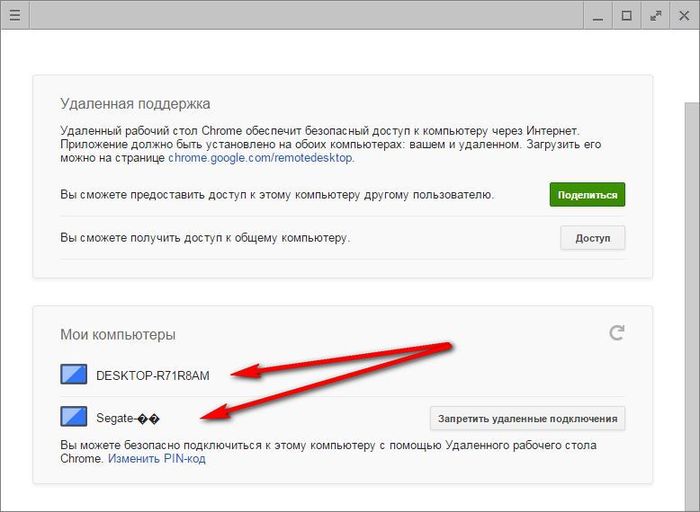
Task: Follow the Изменить PIN-код link
Action: (157, 459)
